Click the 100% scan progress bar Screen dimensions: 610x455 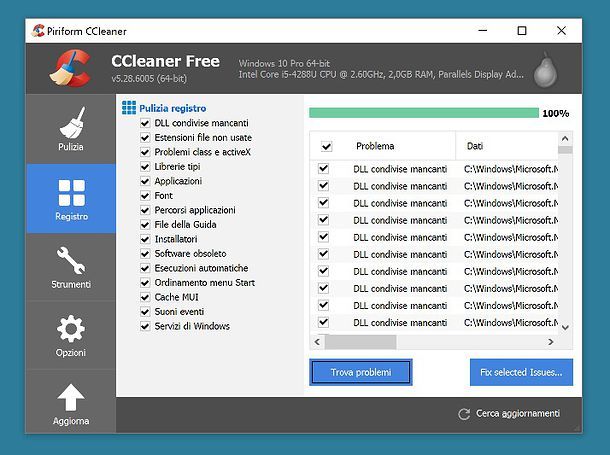[x=424, y=113]
